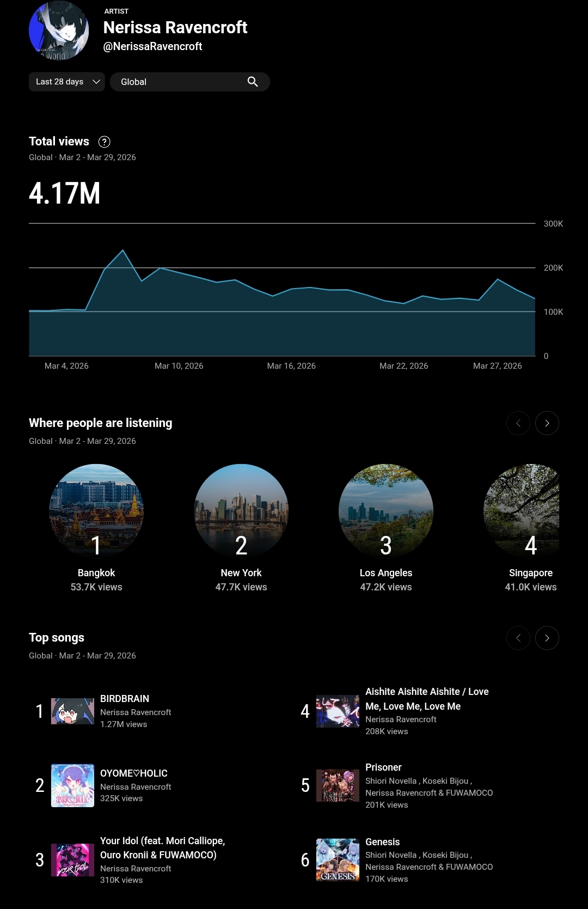Open the BIRDBRAIN song title

(x=125, y=699)
